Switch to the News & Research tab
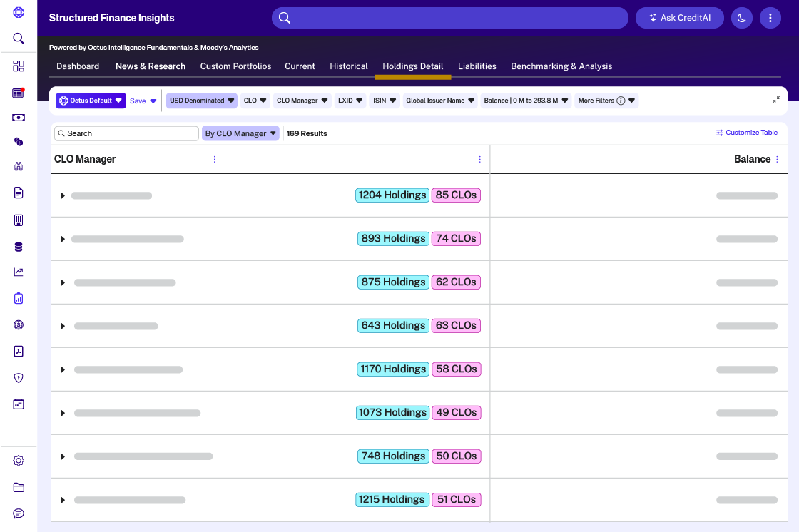799x532 pixels. coord(151,66)
